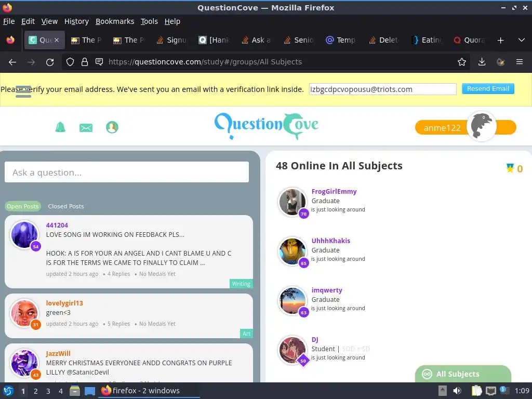
Task: Click the extension icon next to downloads
Action: (500, 62)
